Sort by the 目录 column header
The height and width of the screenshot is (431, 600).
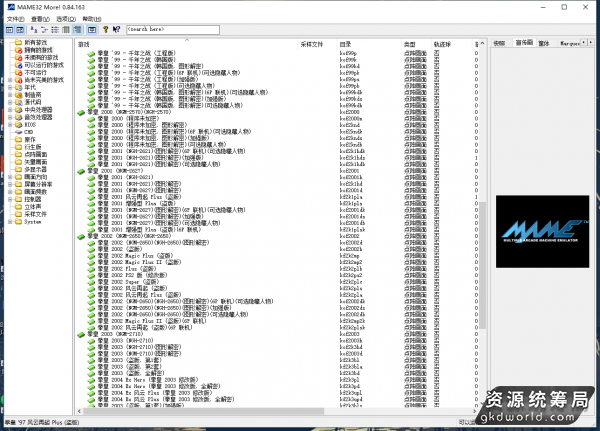pyautogui.click(x=369, y=44)
